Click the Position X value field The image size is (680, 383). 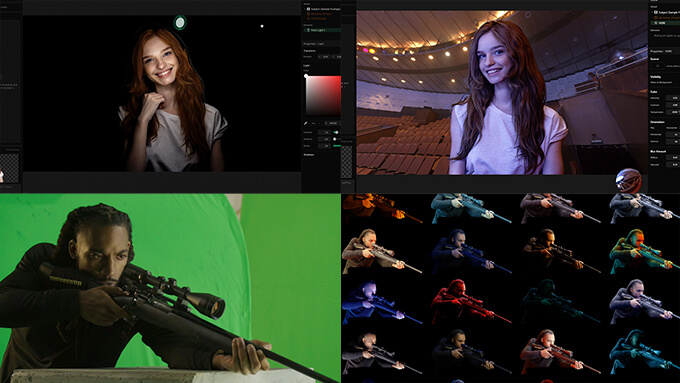[x=324, y=57]
